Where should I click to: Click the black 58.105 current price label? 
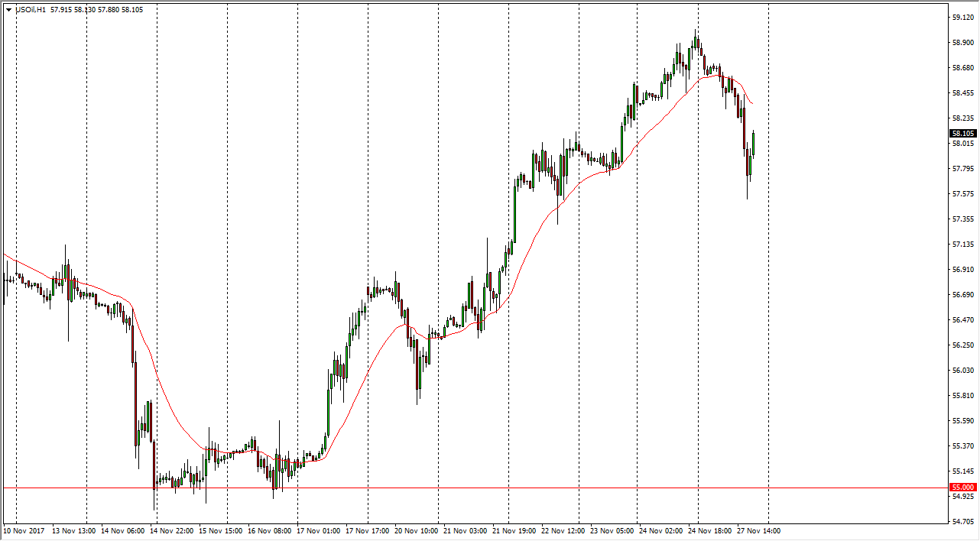[962, 133]
